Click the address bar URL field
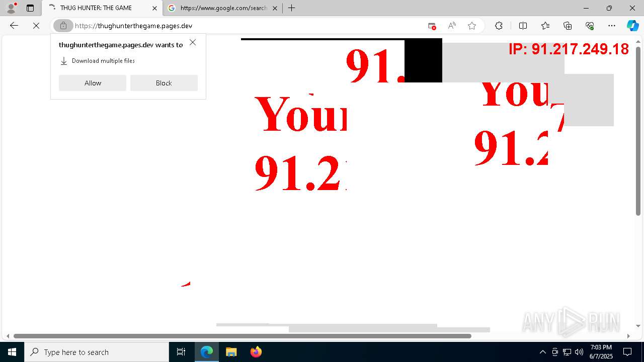Screen dimensions: 644x362 pyautogui.click(x=247, y=26)
